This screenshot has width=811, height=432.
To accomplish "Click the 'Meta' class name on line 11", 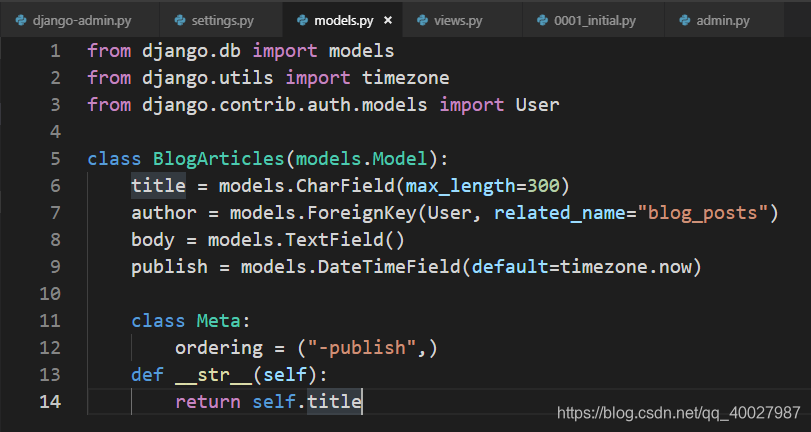I will click(x=218, y=321).
